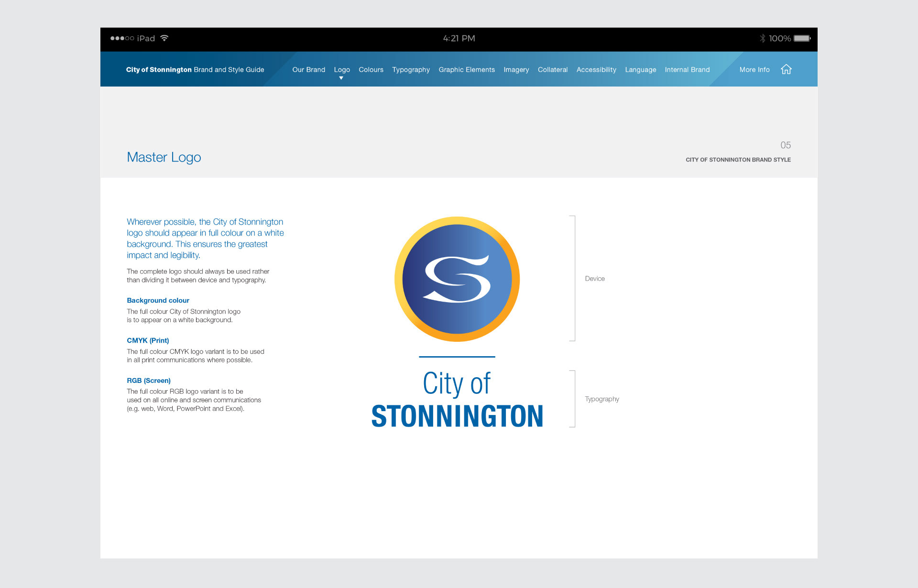Click the Typography annotation label beside wordmark
918x588 pixels.
click(x=602, y=399)
